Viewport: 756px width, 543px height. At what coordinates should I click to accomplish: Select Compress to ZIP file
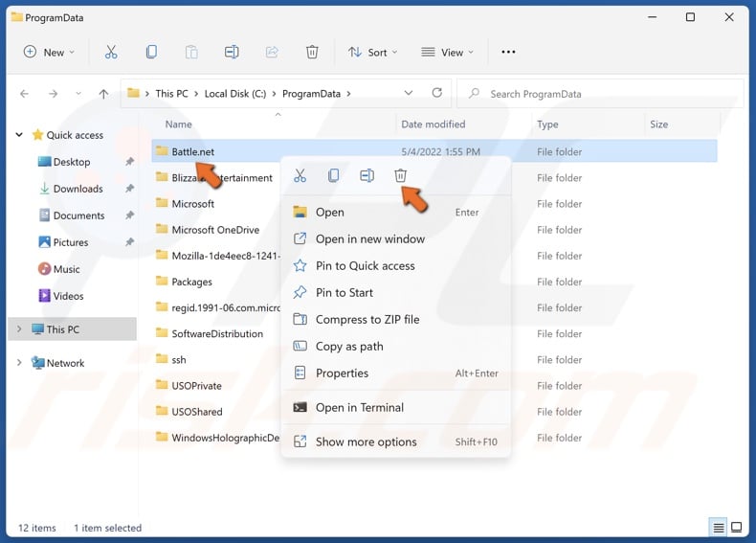pos(396,320)
